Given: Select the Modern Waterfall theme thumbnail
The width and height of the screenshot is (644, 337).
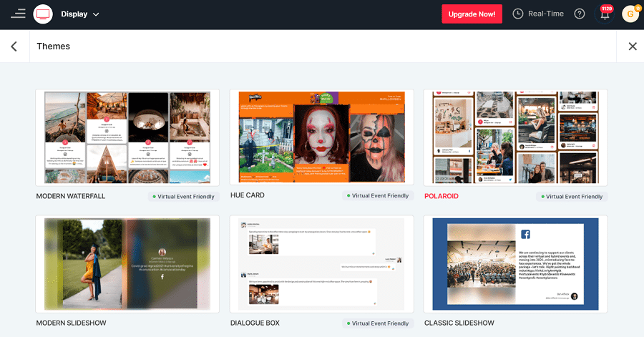Looking at the screenshot, I should coord(127,137).
